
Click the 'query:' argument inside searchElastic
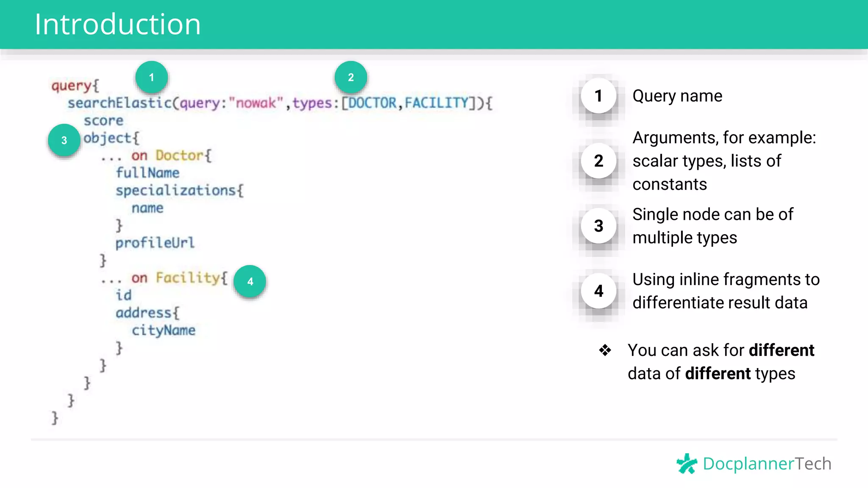203,103
